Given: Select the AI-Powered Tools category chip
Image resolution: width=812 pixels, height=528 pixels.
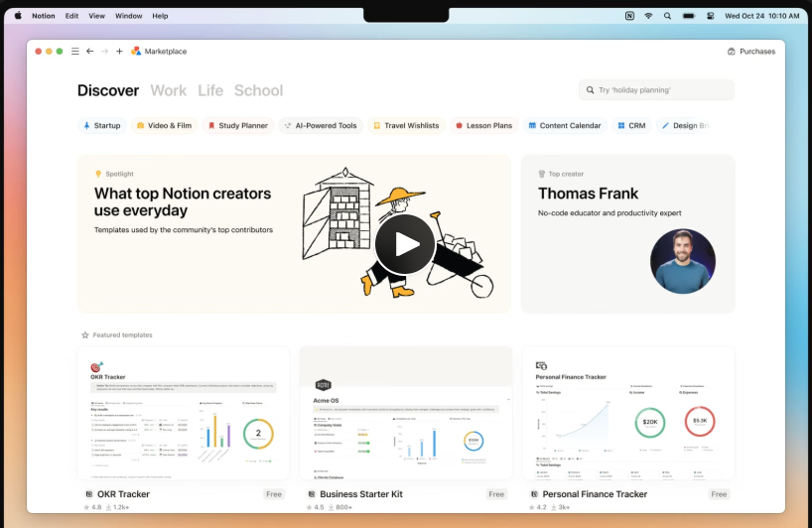Looking at the screenshot, I should pyautogui.click(x=321, y=125).
